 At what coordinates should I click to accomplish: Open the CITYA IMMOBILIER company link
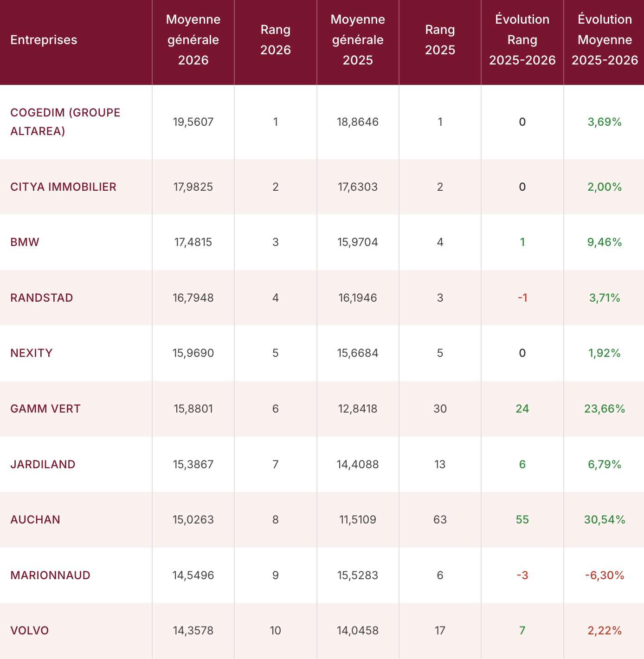[64, 187]
